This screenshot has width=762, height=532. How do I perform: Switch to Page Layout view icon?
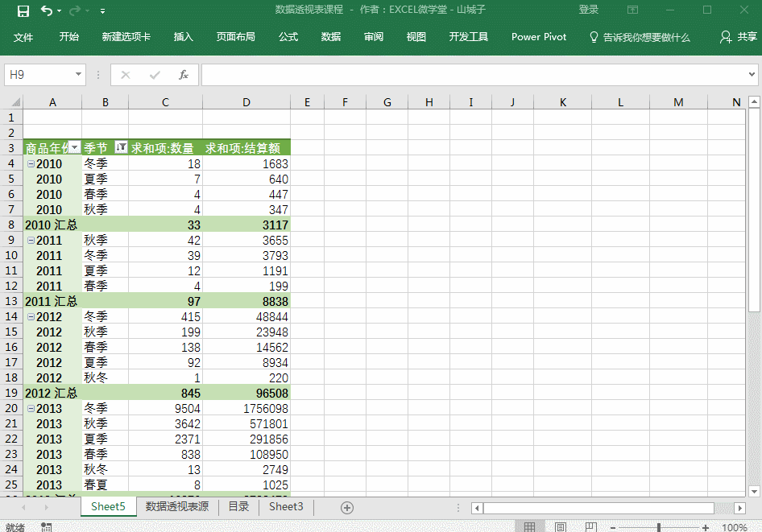[x=560, y=527]
